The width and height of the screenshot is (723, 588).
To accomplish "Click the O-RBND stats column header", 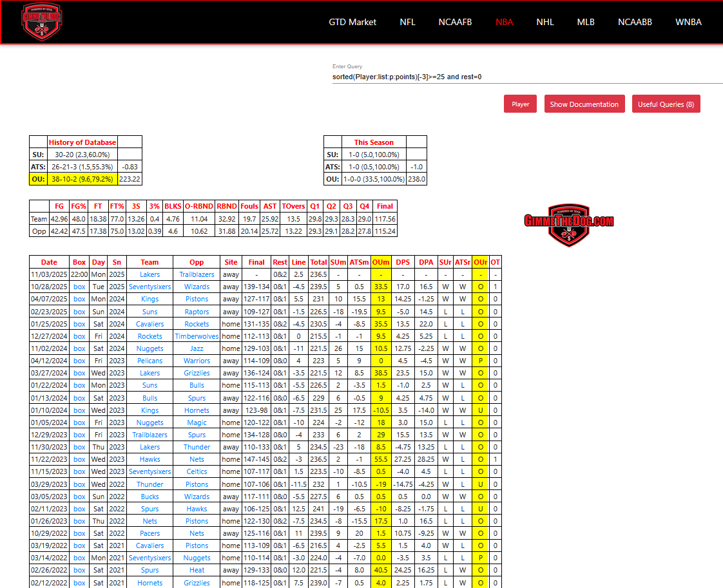I will coord(198,207).
